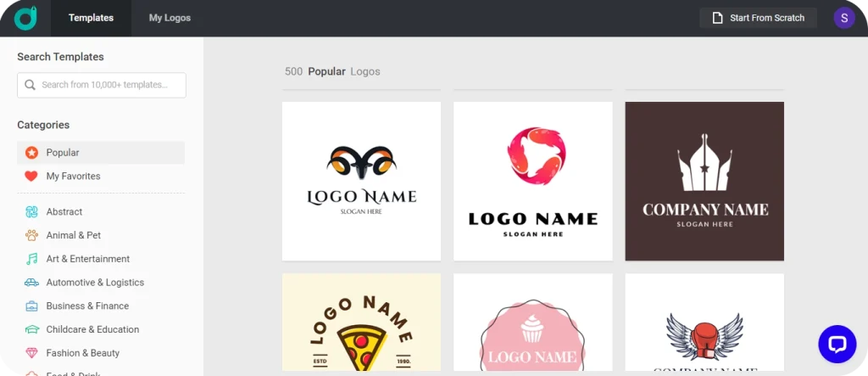Open the live chat bubble icon
The height and width of the screenshot is (376, 868).
coord(837,344)
